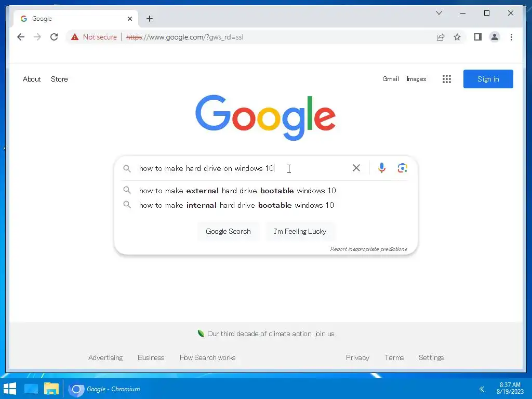Reload the page
The height and width of the screenshot is (399, 532).
tap(54, 37)
